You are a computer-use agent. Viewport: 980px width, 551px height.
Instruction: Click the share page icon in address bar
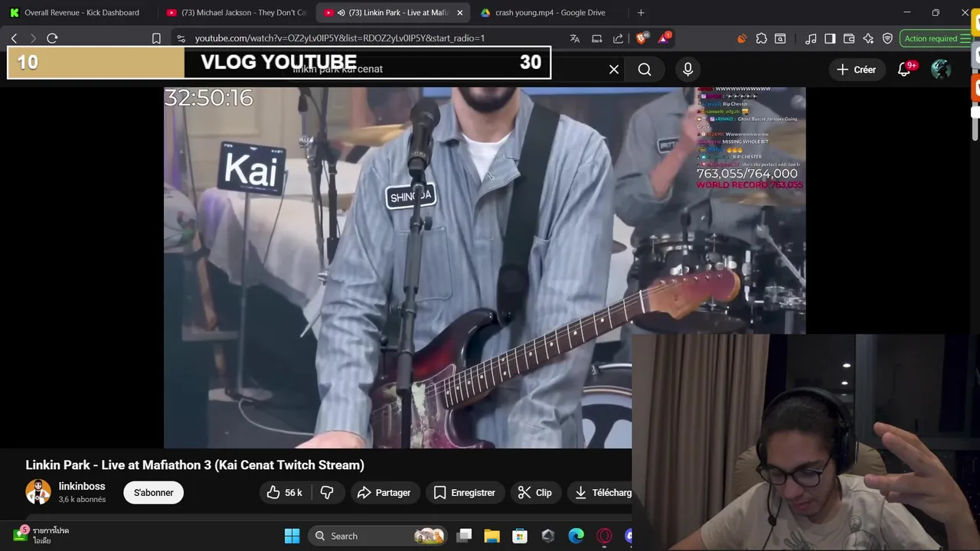(619, 38)
